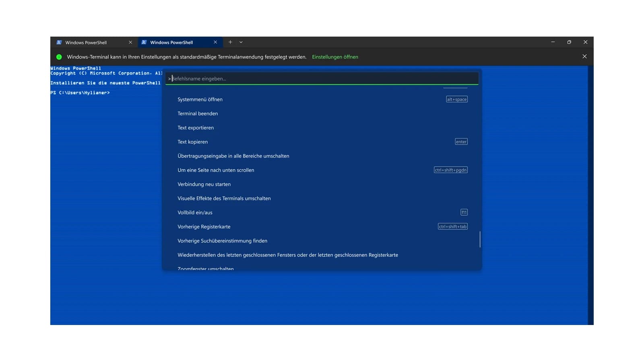Focus the 'Befehlsname eingeben...' command field
This screenshot has height=362, width=644.
coord(322,78)
